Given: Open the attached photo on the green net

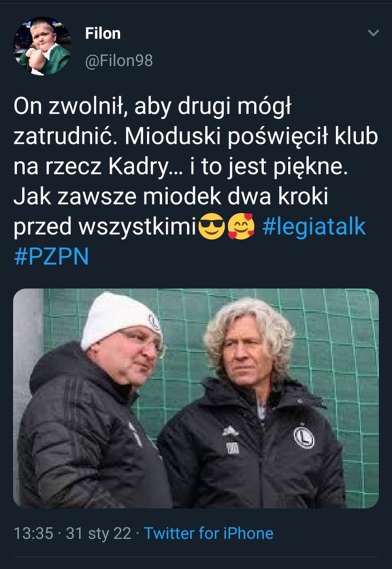Looking at the screenshot, I should tap(196, 398).
